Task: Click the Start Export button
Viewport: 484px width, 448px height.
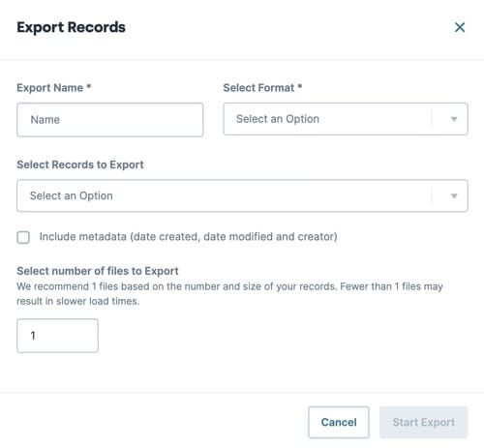Action: click(424, 422)
